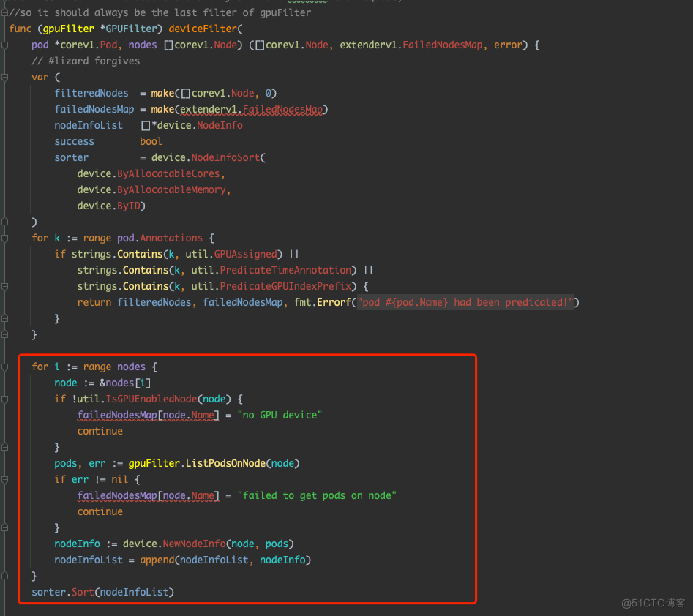Click PredicateTimeAnnotation identifier
The height and width of the screenshot is (616, 693).
[286, 271]
